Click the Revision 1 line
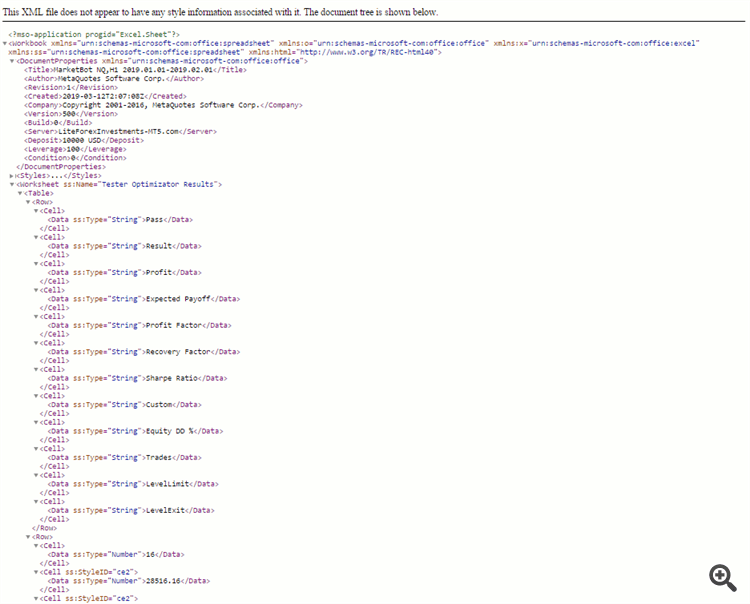Viewport: 750px width, 604px height. click(71, 88)
